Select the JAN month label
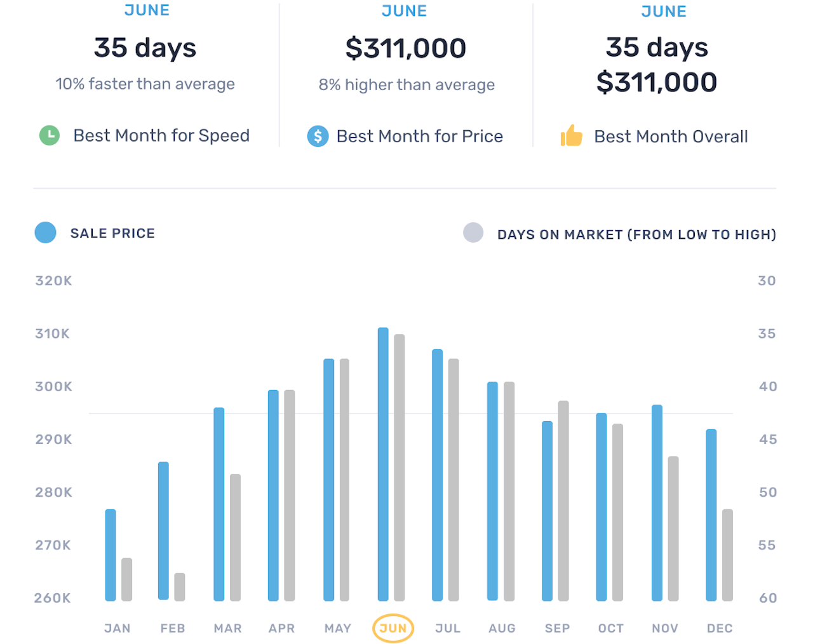Screen dimensions: 813x644 [118, 628]
